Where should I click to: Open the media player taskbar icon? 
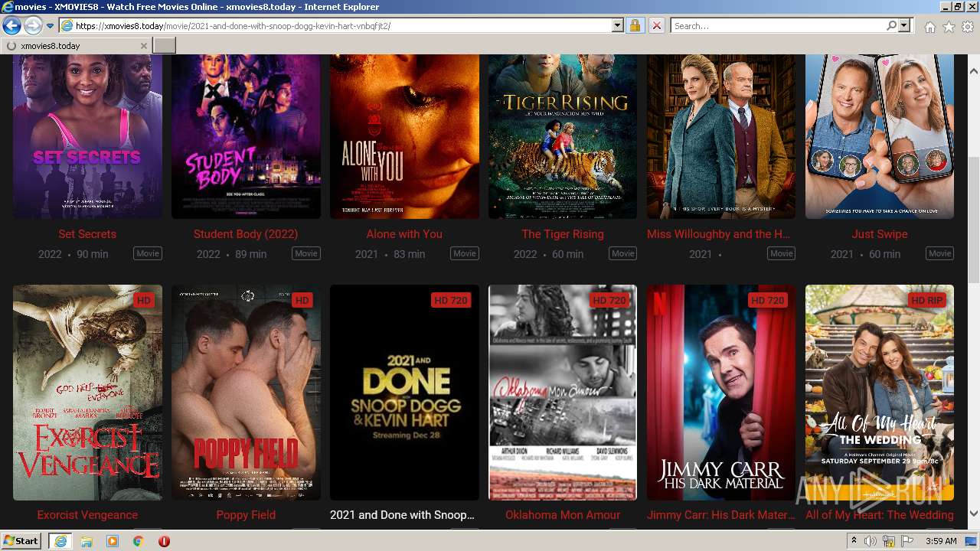click(x=113, y=541)
